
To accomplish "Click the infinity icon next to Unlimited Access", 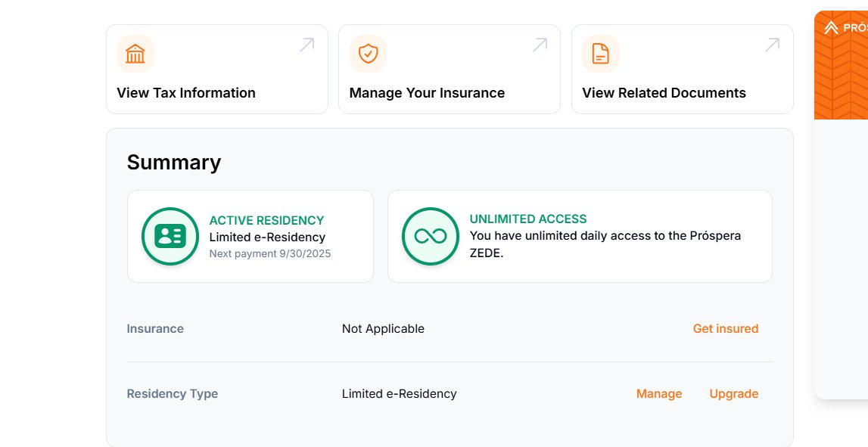I will [x=430, y=236].
